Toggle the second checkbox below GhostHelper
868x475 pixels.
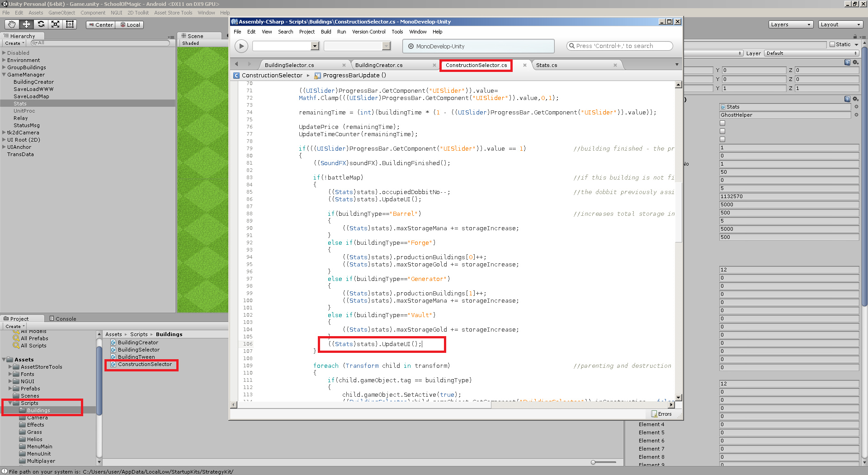pyautogui.click(x=722, y=131)
